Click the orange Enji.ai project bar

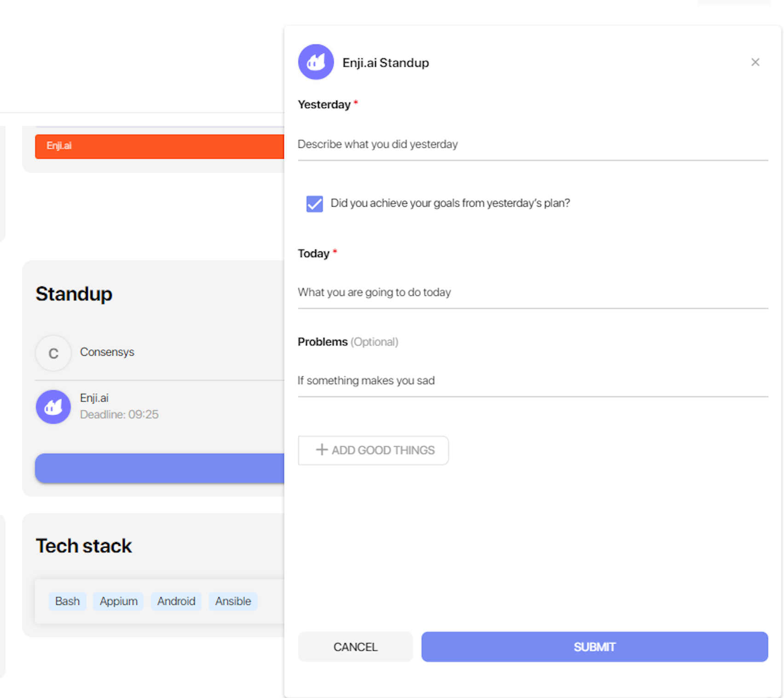point(160,146)
